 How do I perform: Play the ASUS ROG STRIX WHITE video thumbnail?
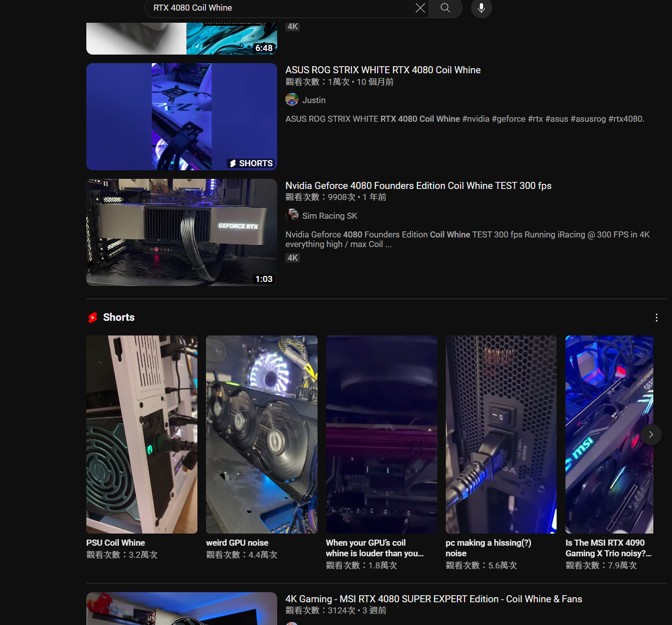(x=182, y=117)
